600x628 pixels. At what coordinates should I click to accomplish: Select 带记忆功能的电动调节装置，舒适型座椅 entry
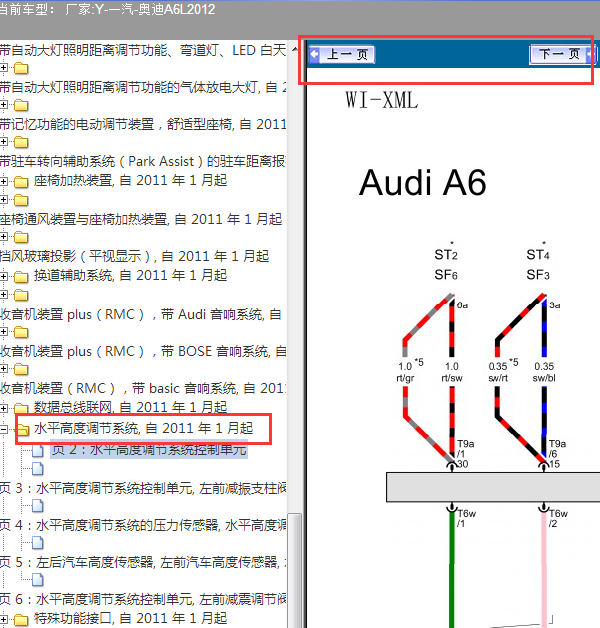[x=143, y=124]
